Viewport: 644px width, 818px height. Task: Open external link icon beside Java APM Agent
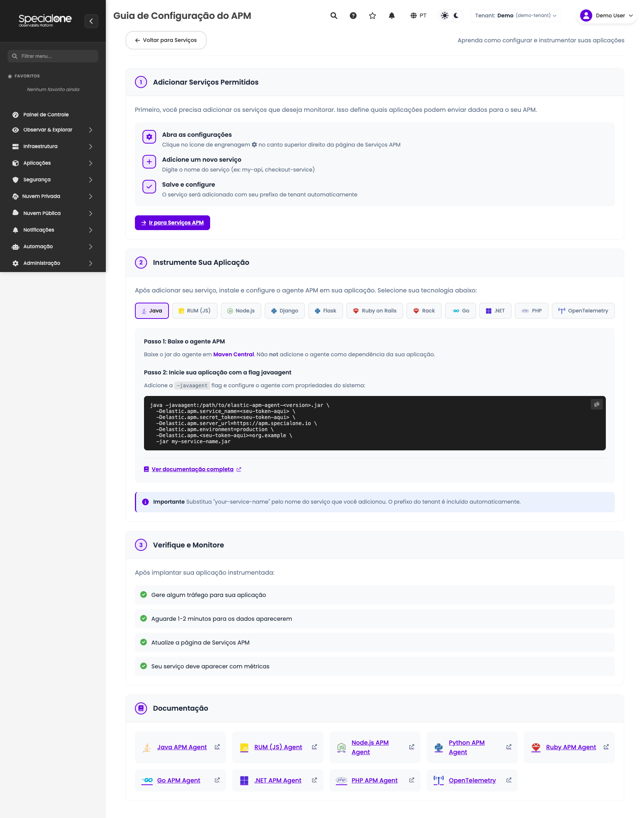click(x=217, y=747)
